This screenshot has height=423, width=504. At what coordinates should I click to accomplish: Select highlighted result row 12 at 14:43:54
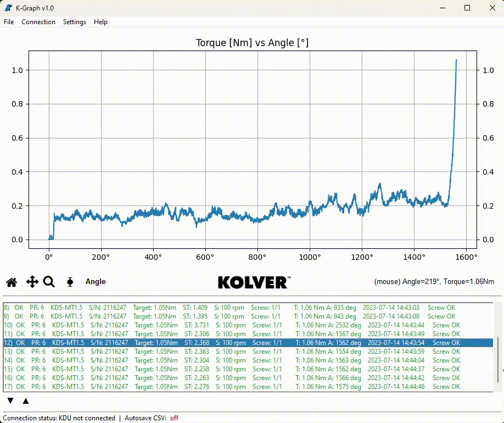coord(248,343)
